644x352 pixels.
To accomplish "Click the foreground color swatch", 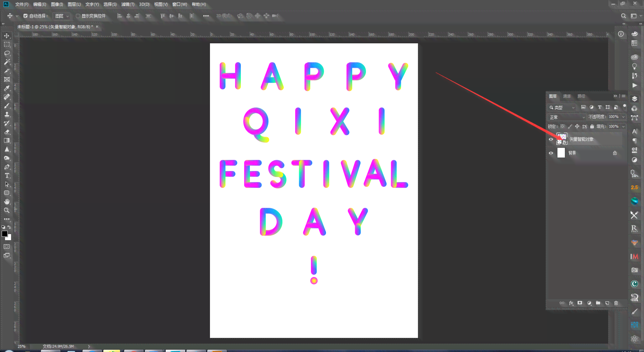I will click(4, 234).
